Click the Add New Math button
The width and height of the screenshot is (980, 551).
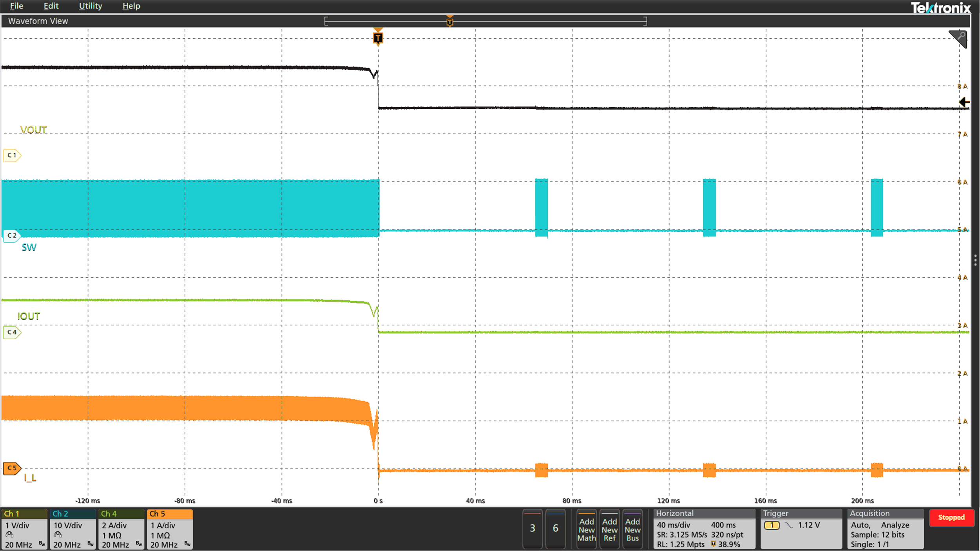click(x=587, y=529)
